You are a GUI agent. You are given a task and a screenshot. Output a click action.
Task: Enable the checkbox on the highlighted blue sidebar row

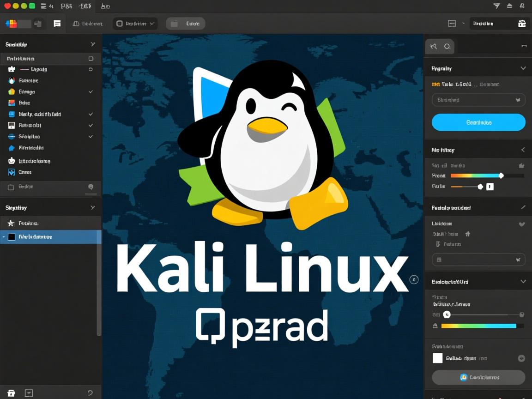click(x=12, y=236)
